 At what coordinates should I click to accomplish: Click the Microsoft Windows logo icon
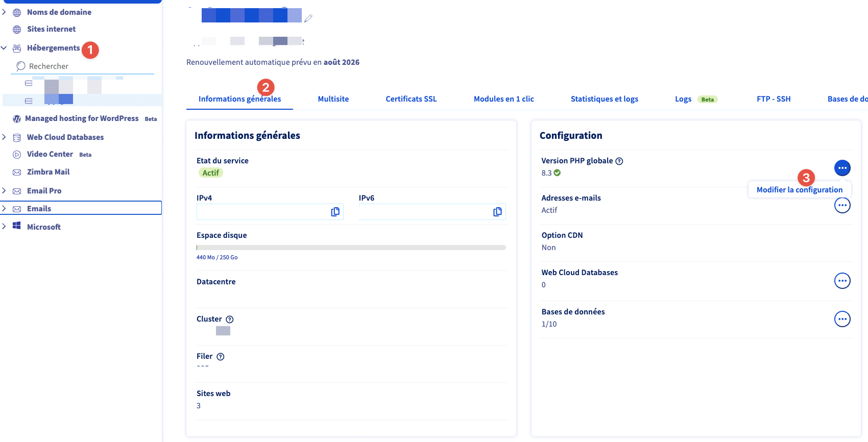tap(17, 226)
